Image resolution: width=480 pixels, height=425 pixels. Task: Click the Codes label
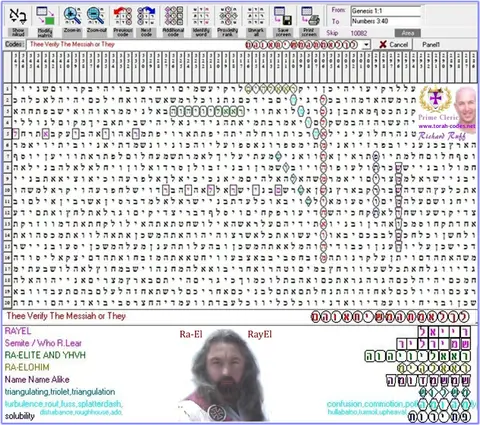14,44
